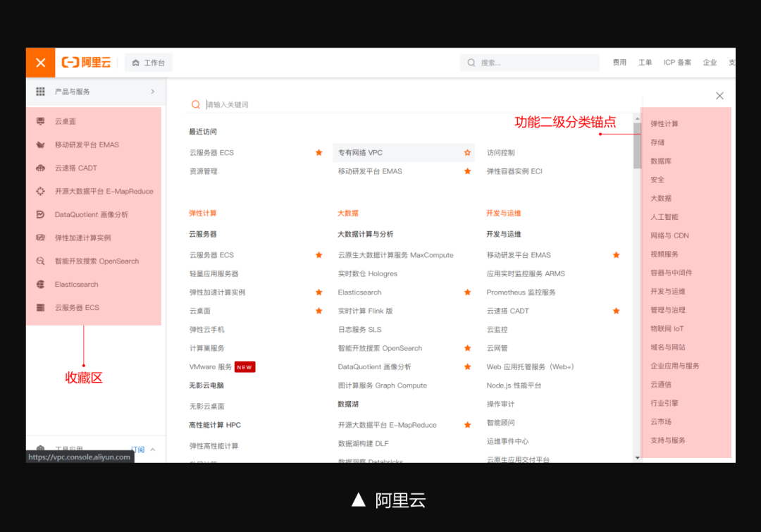Open the 企业 menu

[x=710, y=63]
